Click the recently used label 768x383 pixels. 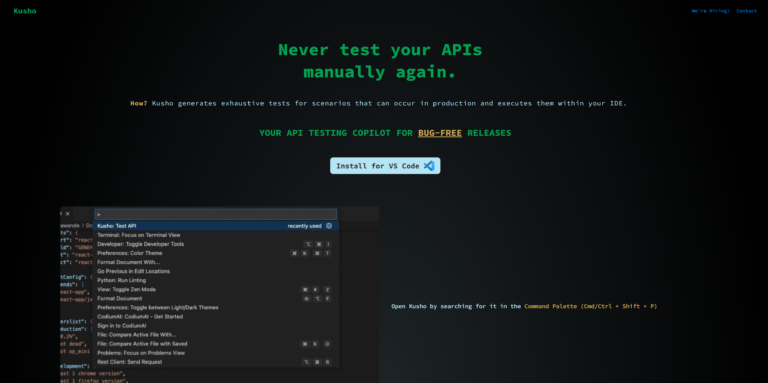pos(304,226)
